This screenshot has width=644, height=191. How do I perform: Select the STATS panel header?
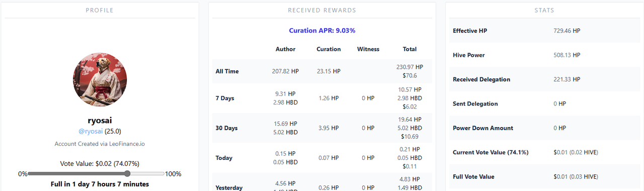coord(545,10)
